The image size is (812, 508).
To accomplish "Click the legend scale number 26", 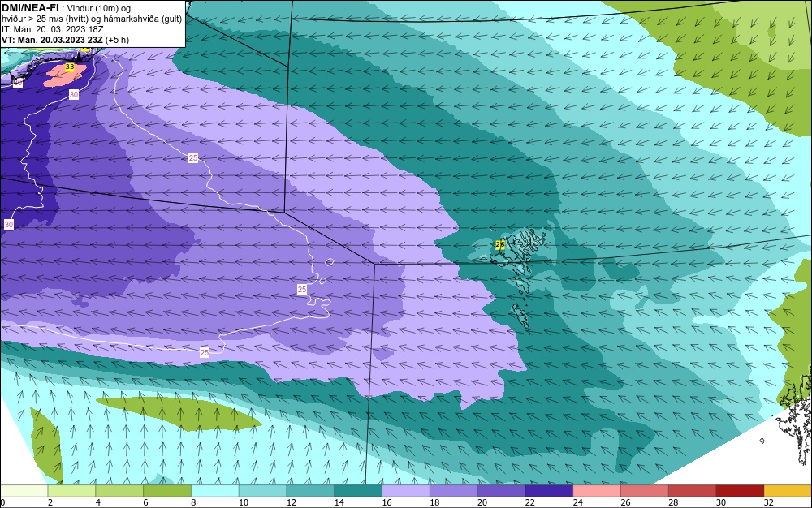I will tap(625, 502).
